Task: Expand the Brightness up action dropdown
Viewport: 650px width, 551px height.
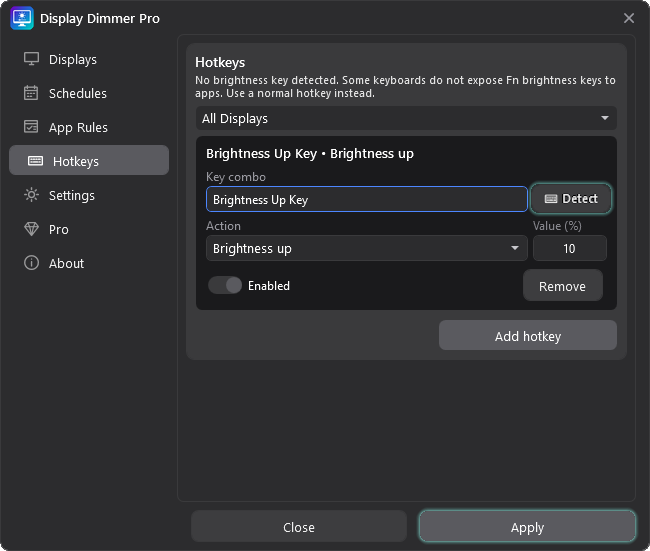Action: (x=367, y=248)
